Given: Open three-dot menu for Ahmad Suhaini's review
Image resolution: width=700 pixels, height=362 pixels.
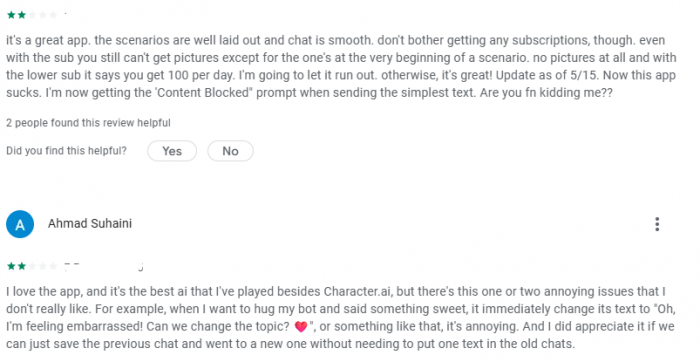Looking at the screenshot, I should pyautogui.click(x=657, y=224).
